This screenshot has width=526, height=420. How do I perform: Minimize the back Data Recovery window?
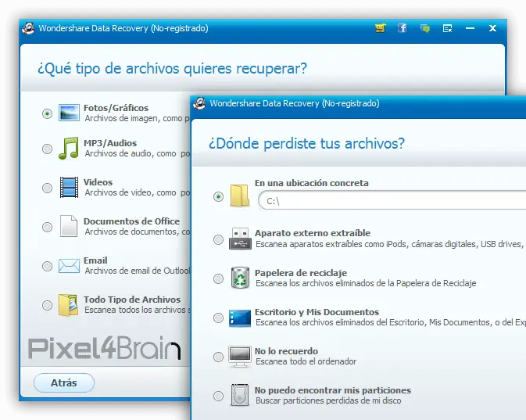pyautogui.click(x=470, y=28)
